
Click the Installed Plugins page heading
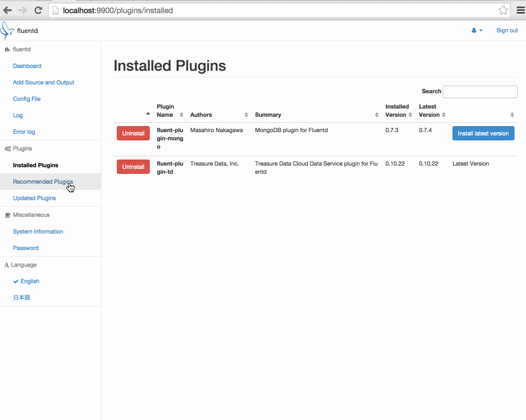click(x=169, y=66)
